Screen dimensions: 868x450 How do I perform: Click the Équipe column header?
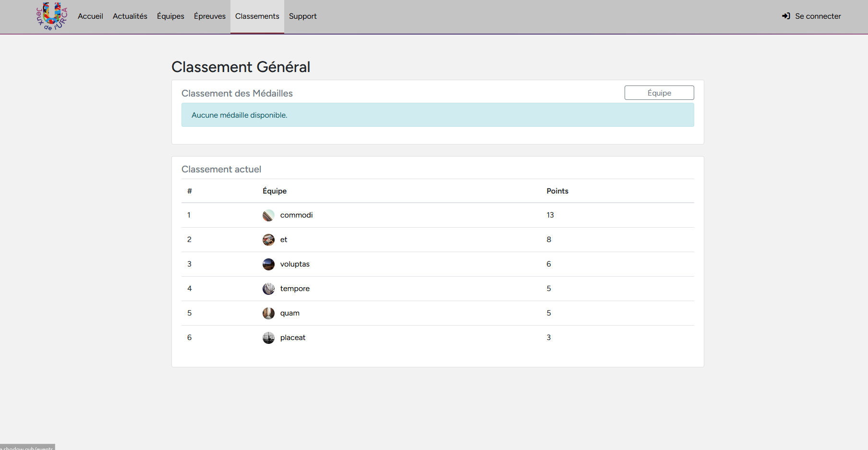(x=274, y=191)
